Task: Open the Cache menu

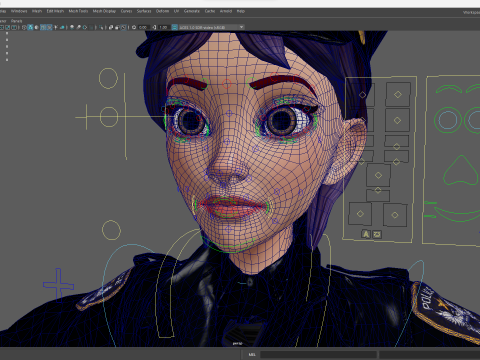Action: click(210, 11)
